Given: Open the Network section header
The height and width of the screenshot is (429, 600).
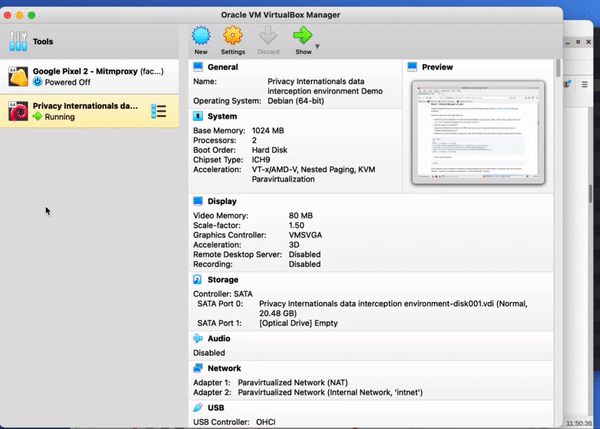Looking at the screenshot, I should pyautogui.click(x=225, y=368).
